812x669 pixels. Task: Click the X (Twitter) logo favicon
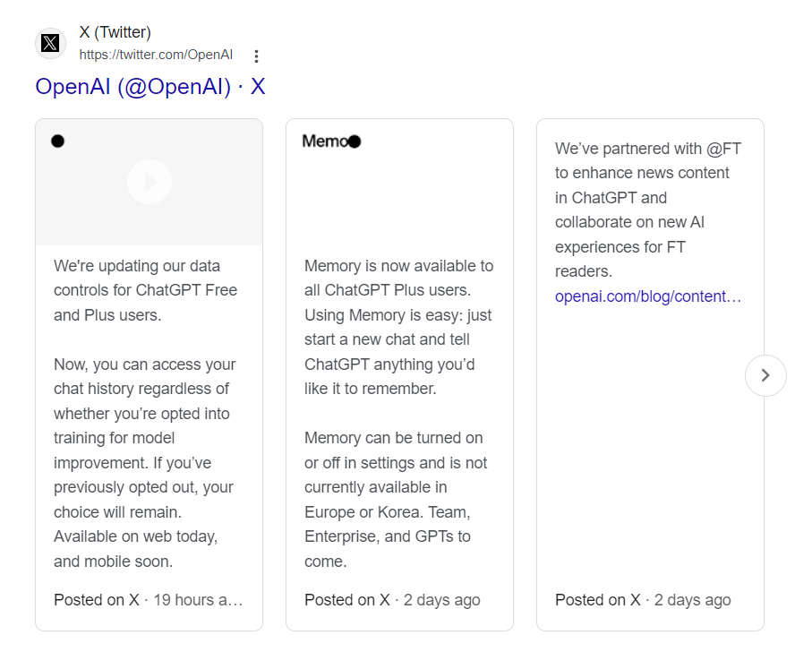point(50,43)
